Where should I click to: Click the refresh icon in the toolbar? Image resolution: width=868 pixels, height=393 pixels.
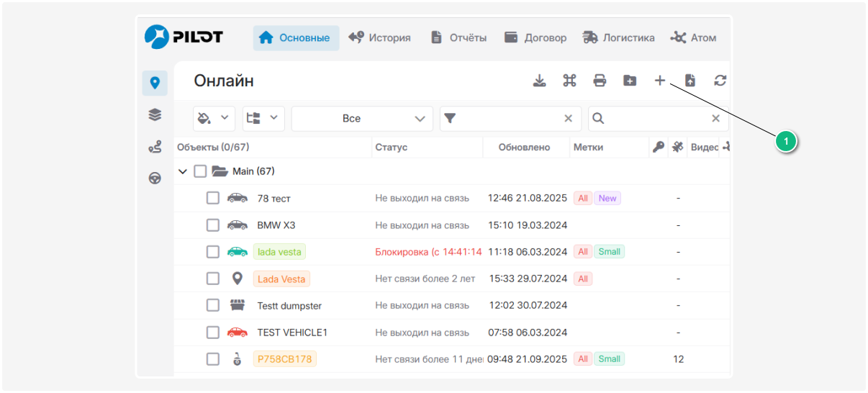pos(720,81)
